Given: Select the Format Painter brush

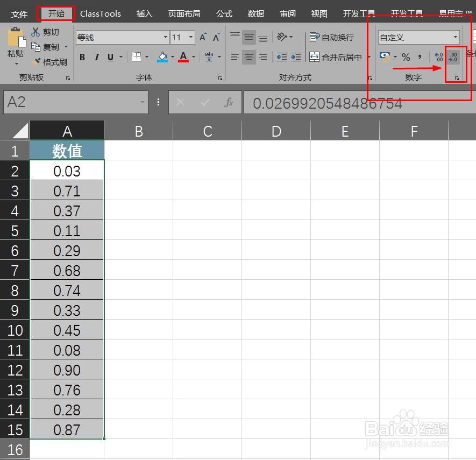Looking at the screenshot, I should [49, 62].
